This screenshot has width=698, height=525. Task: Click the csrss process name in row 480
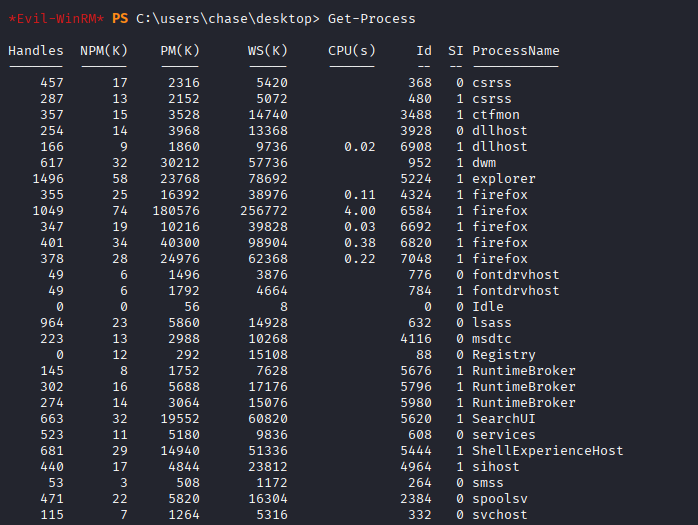[492, 99]
